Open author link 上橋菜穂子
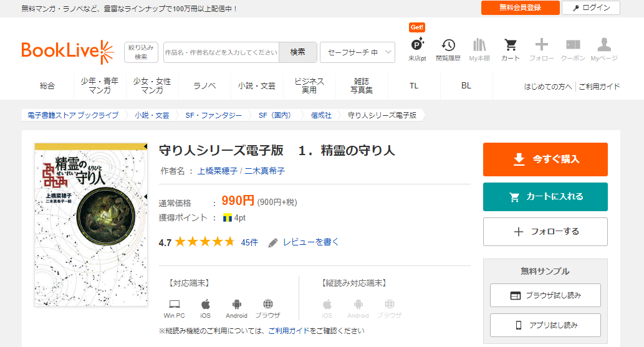 218,171
